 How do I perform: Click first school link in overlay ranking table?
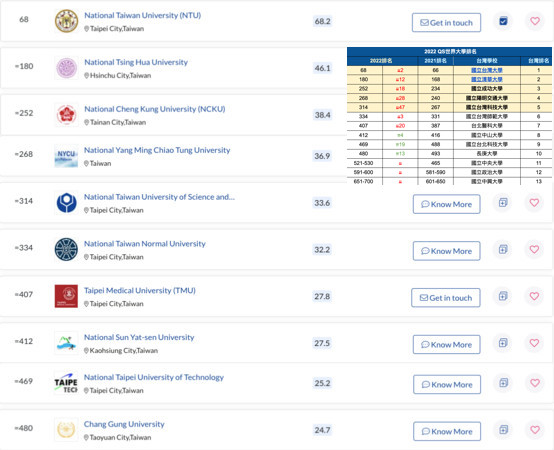(487, 70)
